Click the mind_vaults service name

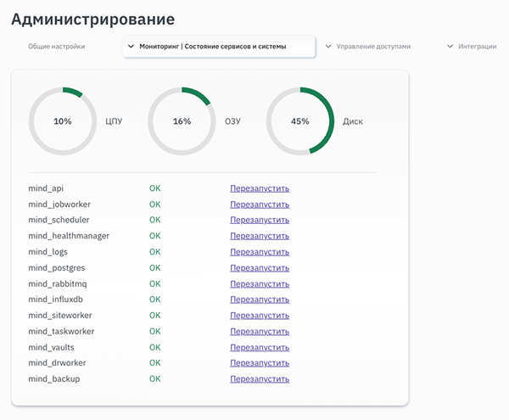51,347
